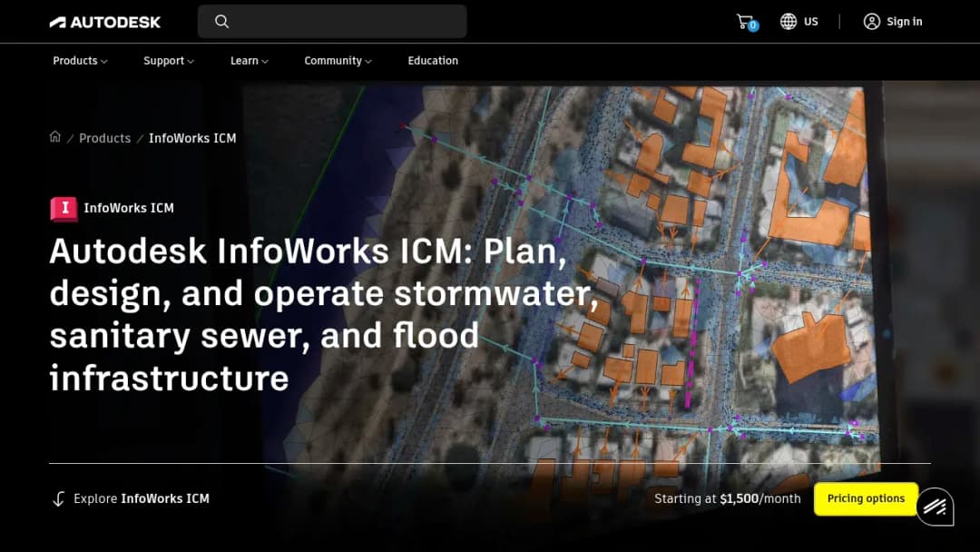Click the Products breadcrumb link
This screenshot has width=980, height=552.
pyautogui.click(x=104, y=138)
